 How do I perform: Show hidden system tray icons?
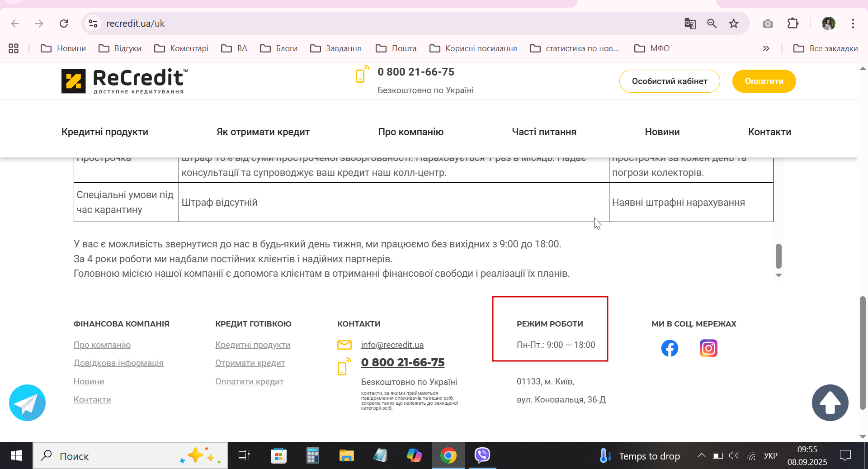click(701, 455)
